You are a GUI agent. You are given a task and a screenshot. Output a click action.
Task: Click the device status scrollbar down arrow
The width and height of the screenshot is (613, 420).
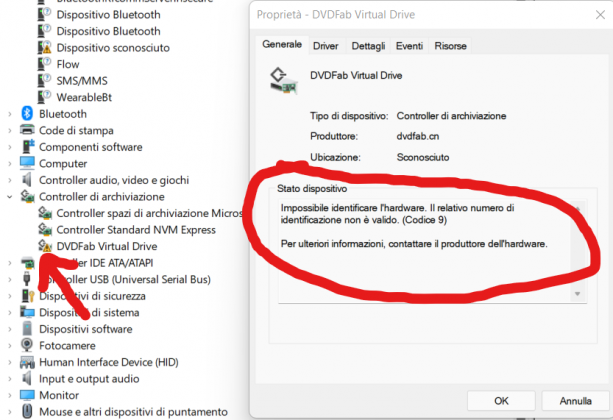tap(579, 295)
